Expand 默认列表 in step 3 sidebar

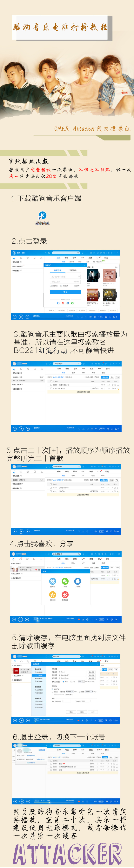[x=17, y=373]
